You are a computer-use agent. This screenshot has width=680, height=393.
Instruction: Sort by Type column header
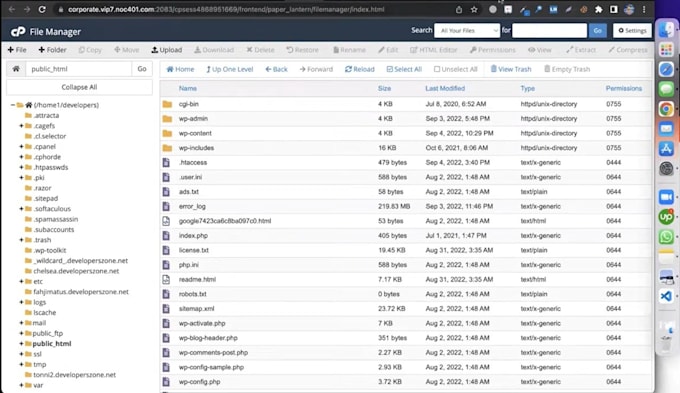pos(527,88)
